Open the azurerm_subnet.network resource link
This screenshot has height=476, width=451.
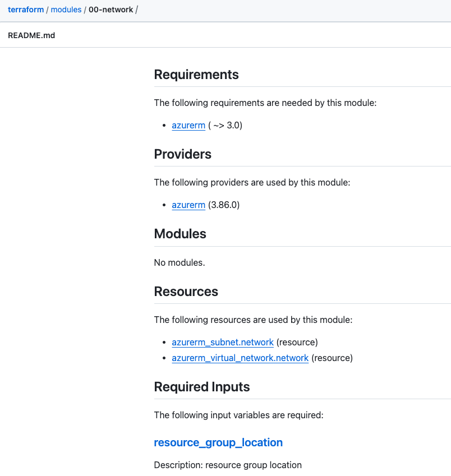point(222,342)
